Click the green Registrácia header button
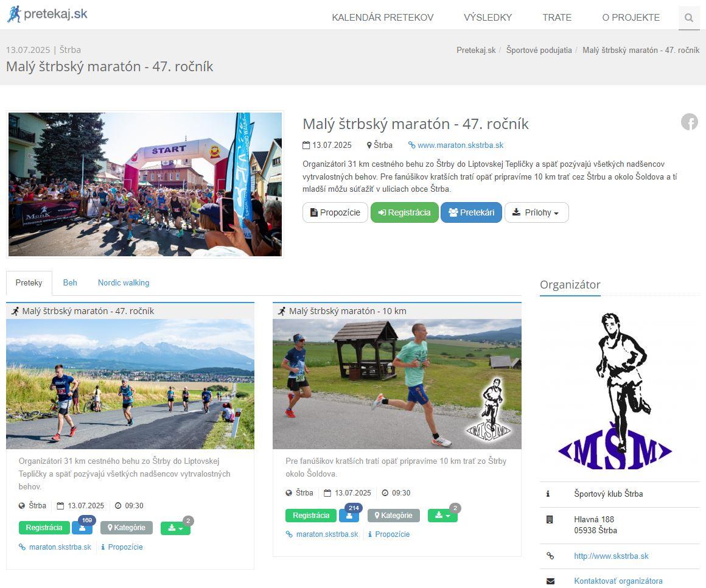Image resolution: width=706 pixels, height=588 pixels. 404,212
